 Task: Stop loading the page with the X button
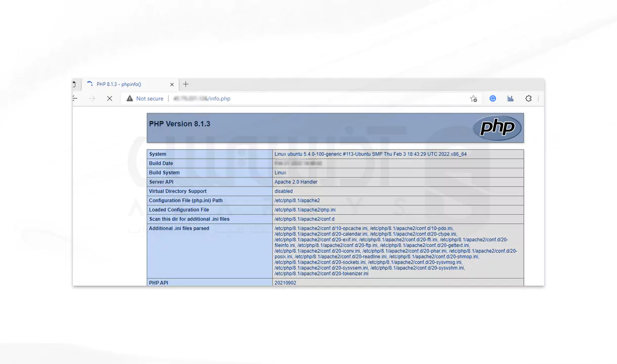click(109, 99)
